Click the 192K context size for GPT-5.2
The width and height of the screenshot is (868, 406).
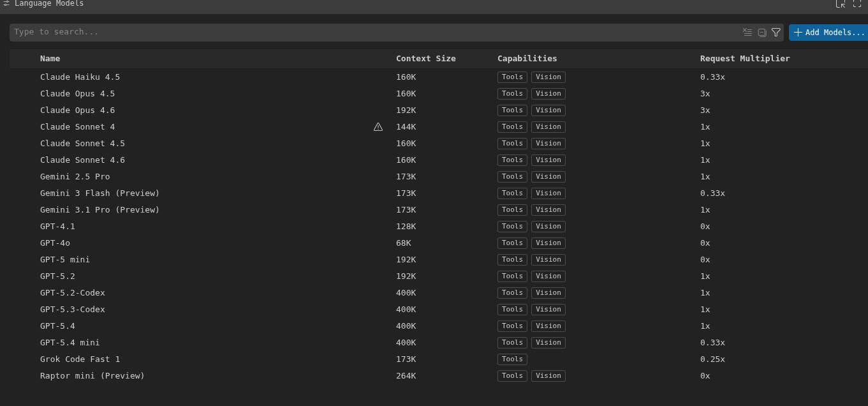pos(406,276)
